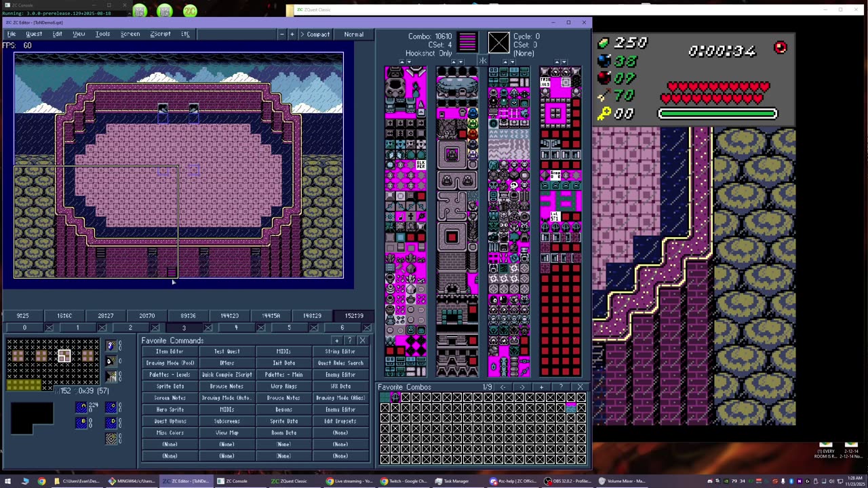The image size is (868, 488).
Task: Launch Test Quest from Favorite Commands
Action: [227, 352]
